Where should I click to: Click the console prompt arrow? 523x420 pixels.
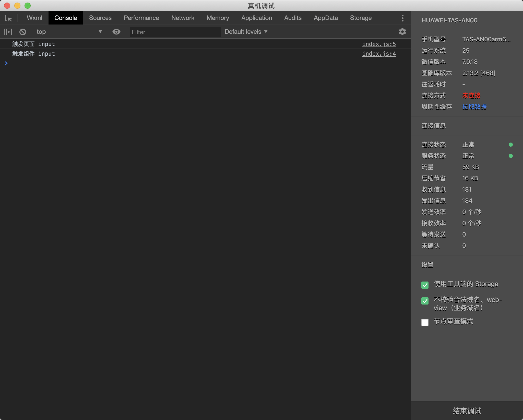(6, 63)
